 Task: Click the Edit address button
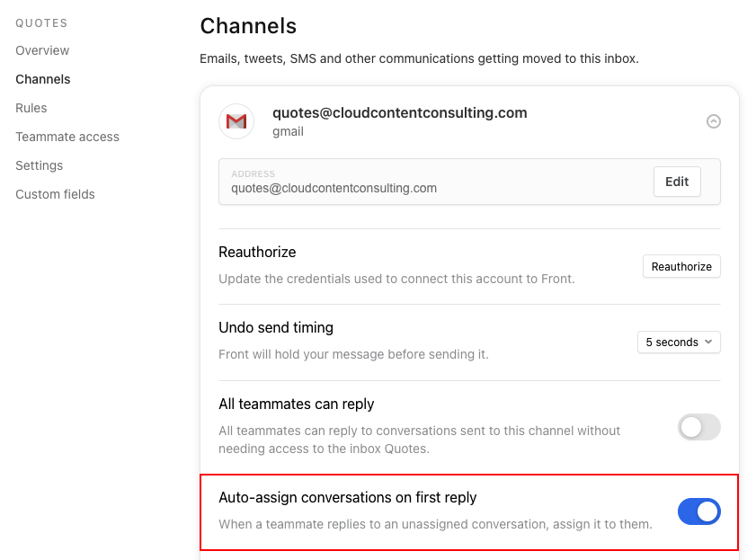click(x=677, y=182)
